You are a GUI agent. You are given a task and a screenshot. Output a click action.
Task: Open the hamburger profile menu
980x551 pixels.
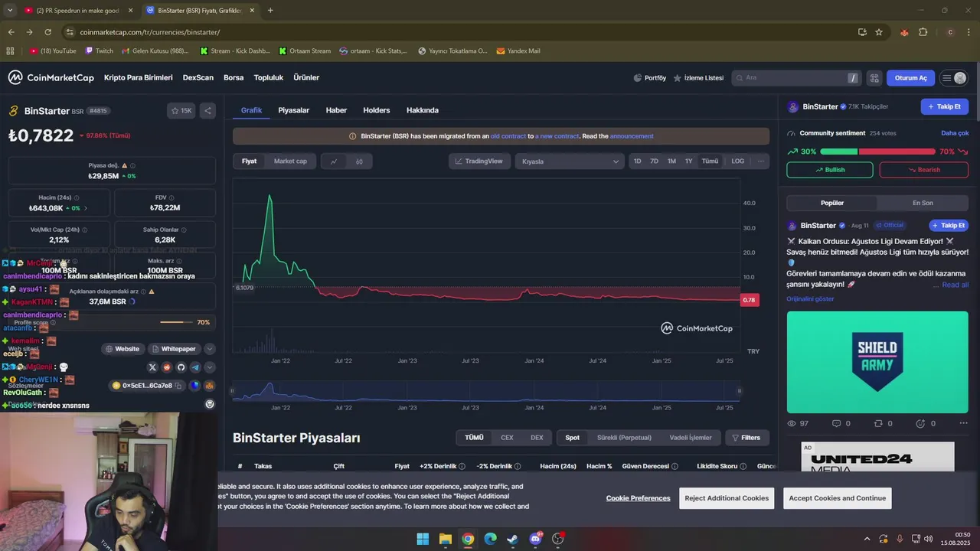(x=954, y=78)
